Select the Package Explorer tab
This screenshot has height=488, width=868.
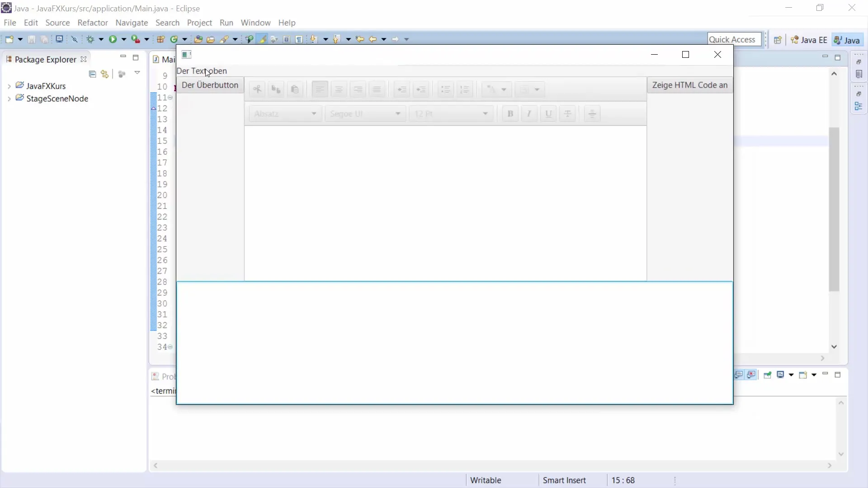click(x=45, y=59)
